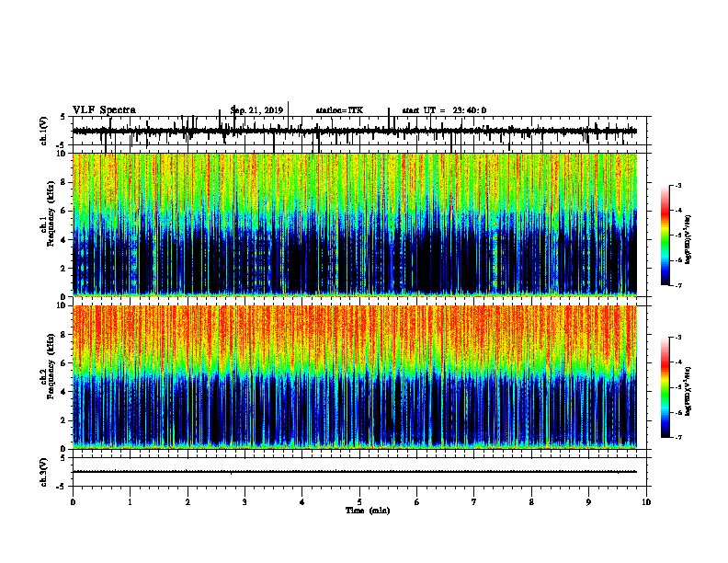Click the time axis tick label '9'
Image resolution: width=728 pixels, height=563 pixels.
588,502
